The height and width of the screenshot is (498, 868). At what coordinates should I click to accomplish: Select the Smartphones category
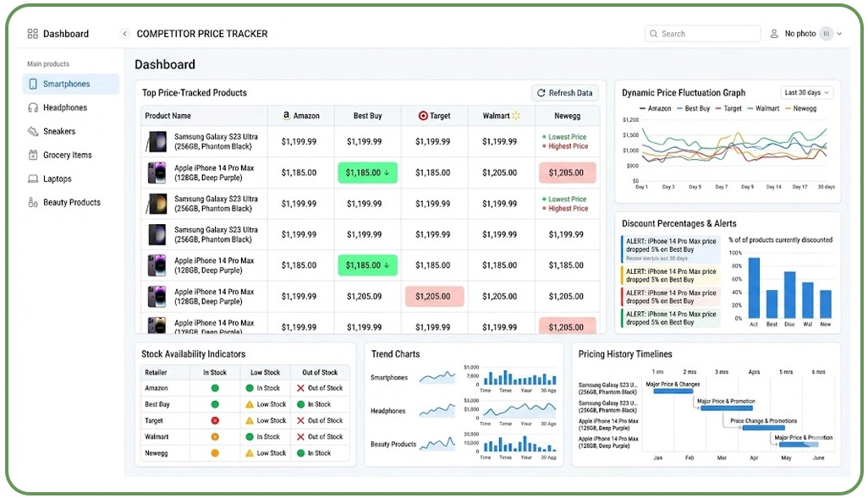pyautogui.click(x=71, y=84)
